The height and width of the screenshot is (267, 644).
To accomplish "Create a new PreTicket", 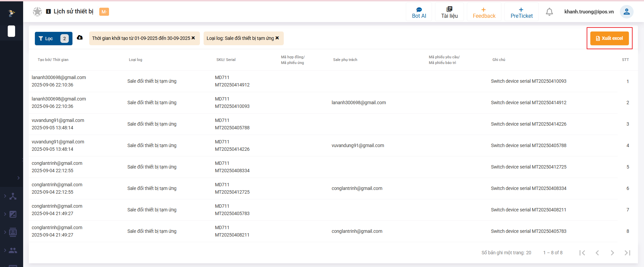I will [x=522, y=13].
